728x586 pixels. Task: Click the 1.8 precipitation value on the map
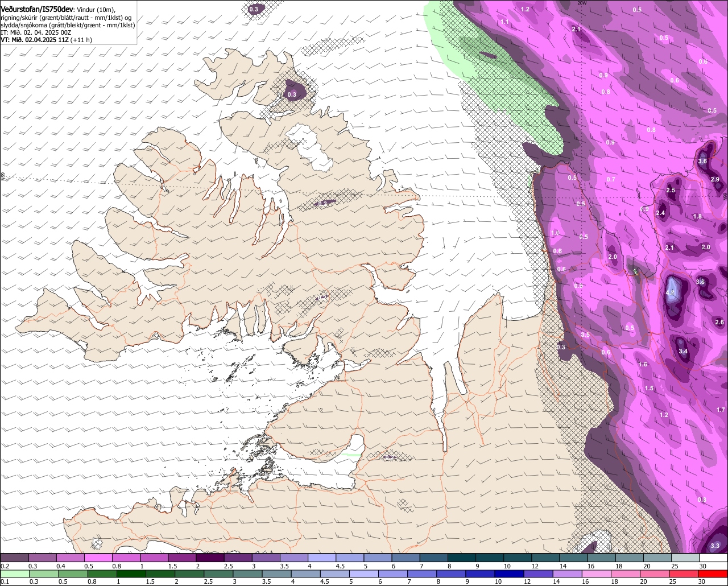(x=697, y=216)
